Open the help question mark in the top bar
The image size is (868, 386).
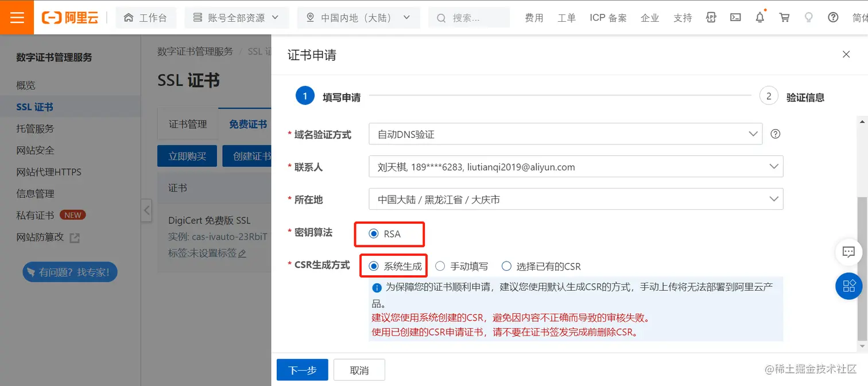coord(833,18)
